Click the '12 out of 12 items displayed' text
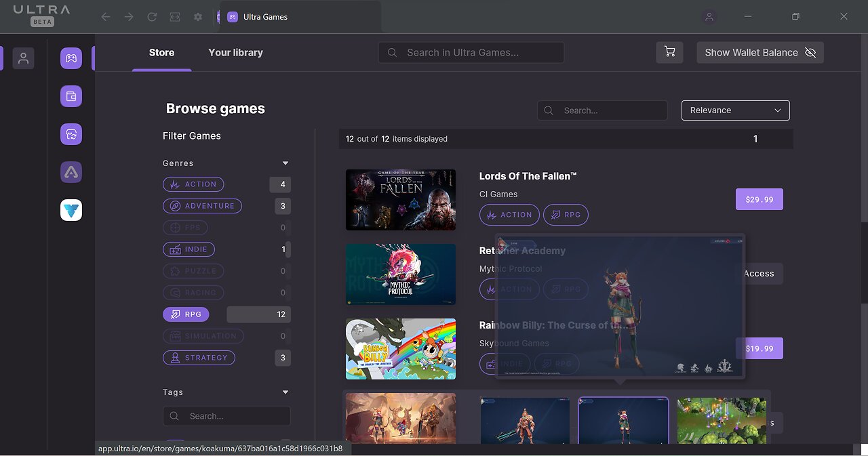The height and width of the screenshot is (456, 868). click(x=397, y=139)
